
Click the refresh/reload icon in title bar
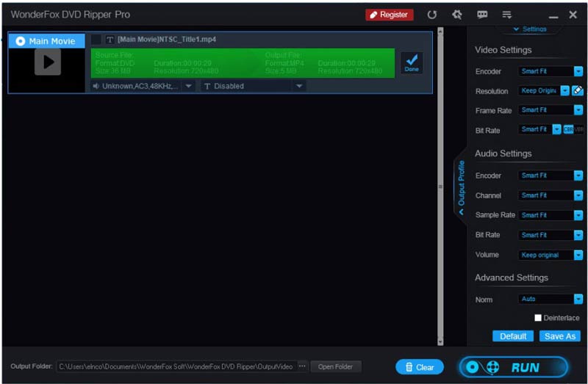click(x=432, y=15)
